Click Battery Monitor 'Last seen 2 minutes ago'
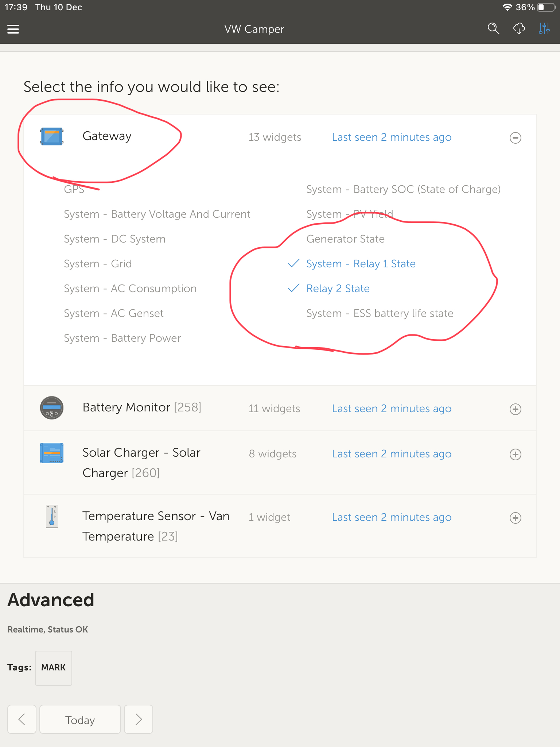The image size is (560, 747). pos(392,409)
